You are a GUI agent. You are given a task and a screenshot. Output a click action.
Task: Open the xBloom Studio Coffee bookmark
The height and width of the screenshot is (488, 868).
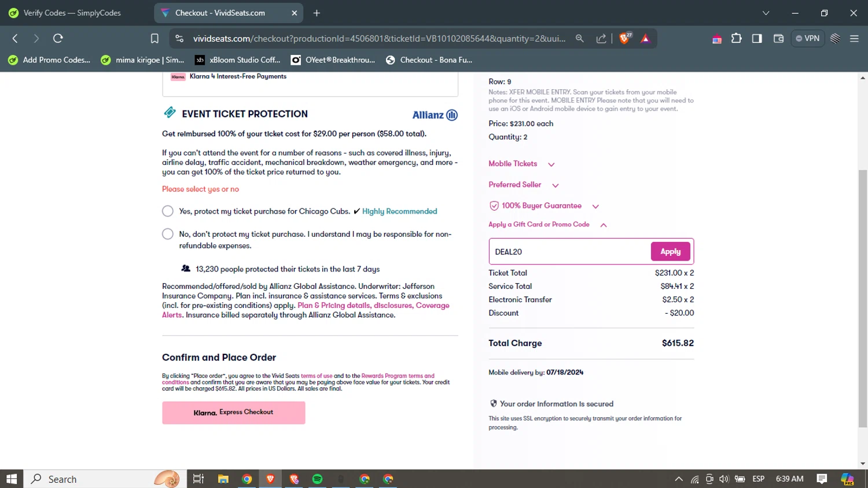tap(238, 60)
